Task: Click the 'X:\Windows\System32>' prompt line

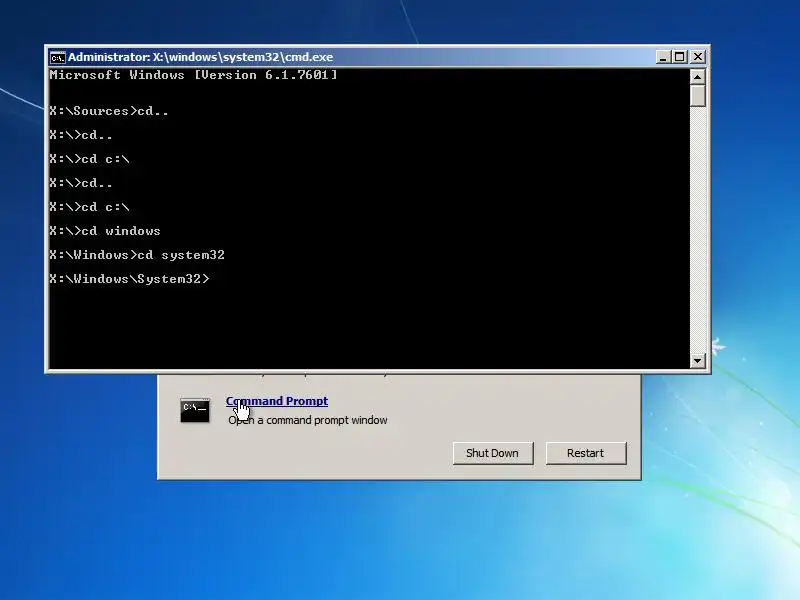Action: coord(129,279)
